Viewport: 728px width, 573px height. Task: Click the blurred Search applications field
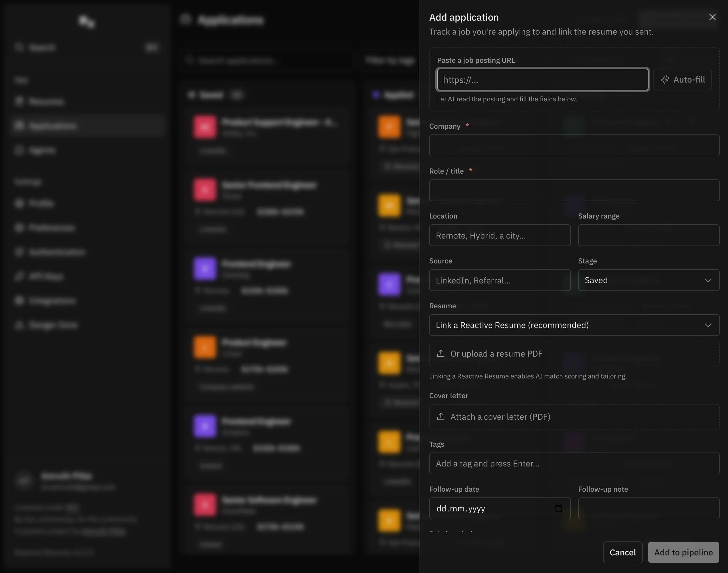(267, 61)
